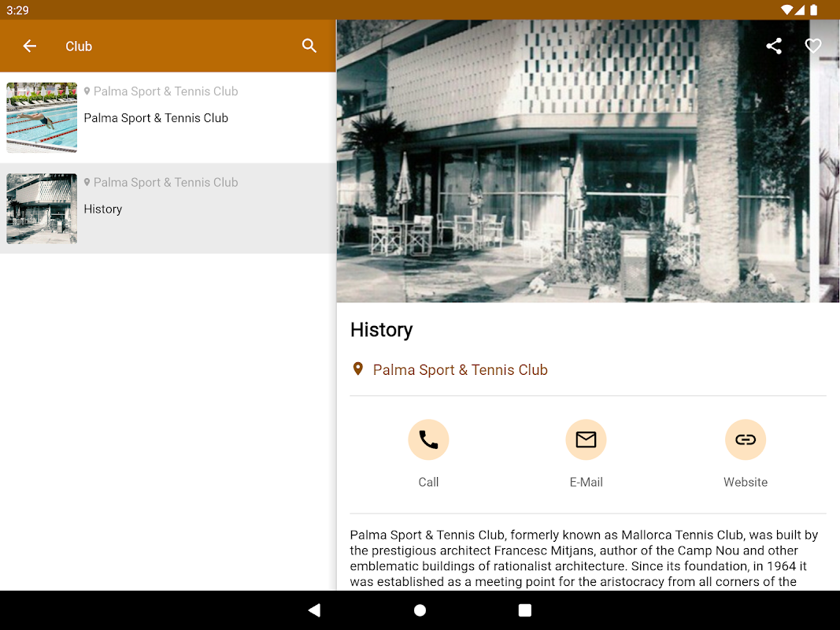This screenshot has height=630, width=840.
Task: Select the History building thumbnail
Action: (x=42, y=209)
